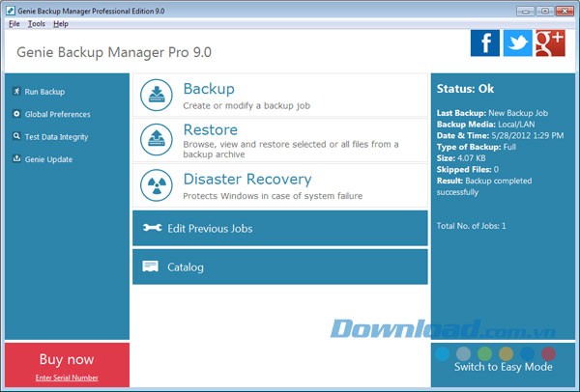Click the 'Date & Time: 5/28/2012 1:29 PM' text
This screenshot has height=392, width=580.
tap(500, 135)
